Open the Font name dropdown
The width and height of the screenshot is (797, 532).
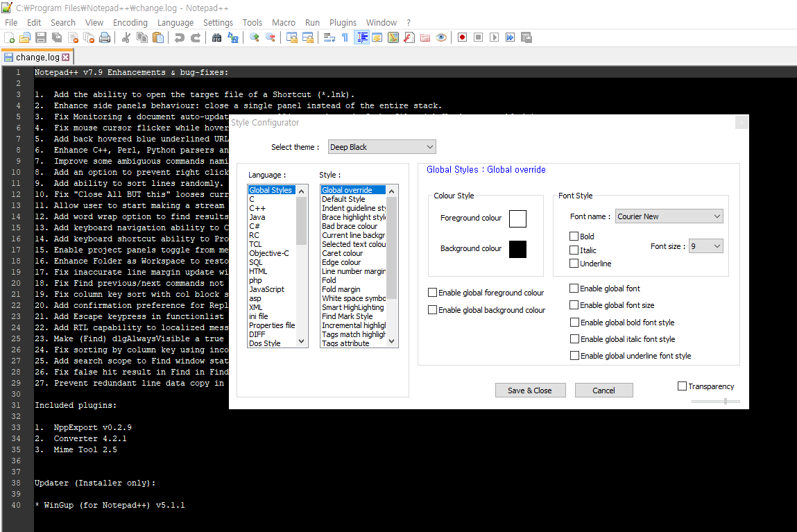[x=669, y=216]
